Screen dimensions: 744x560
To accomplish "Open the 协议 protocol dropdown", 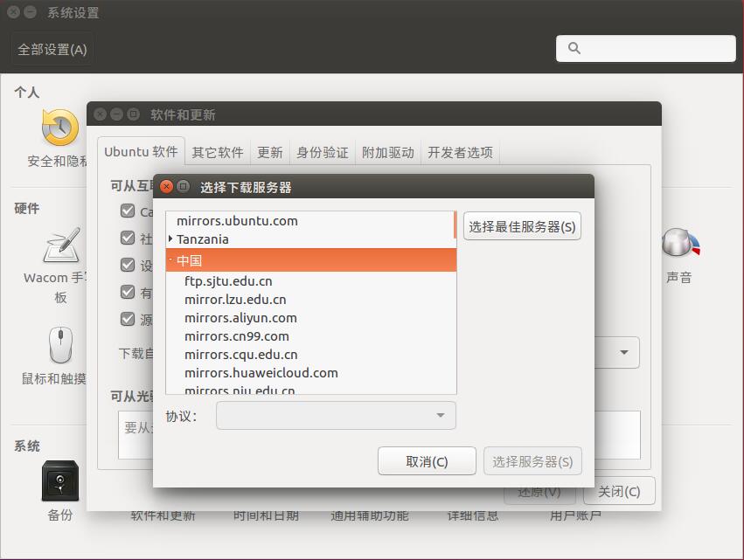I will (336, 415).
